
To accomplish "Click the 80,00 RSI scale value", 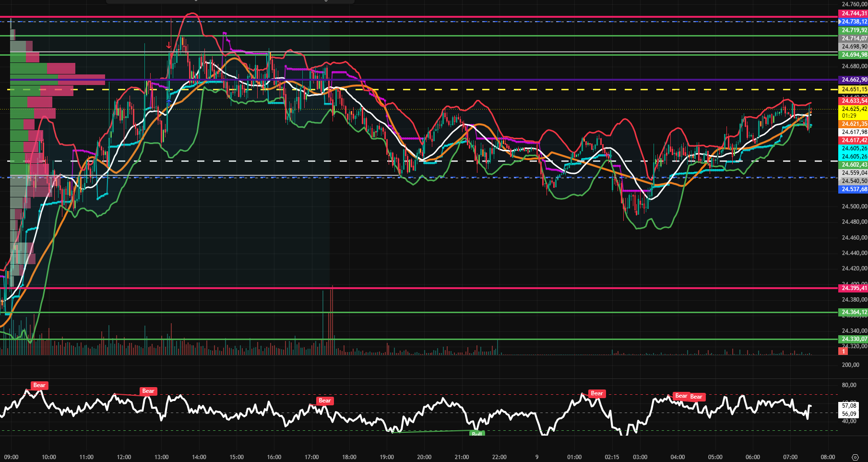I will pos(849,385).
